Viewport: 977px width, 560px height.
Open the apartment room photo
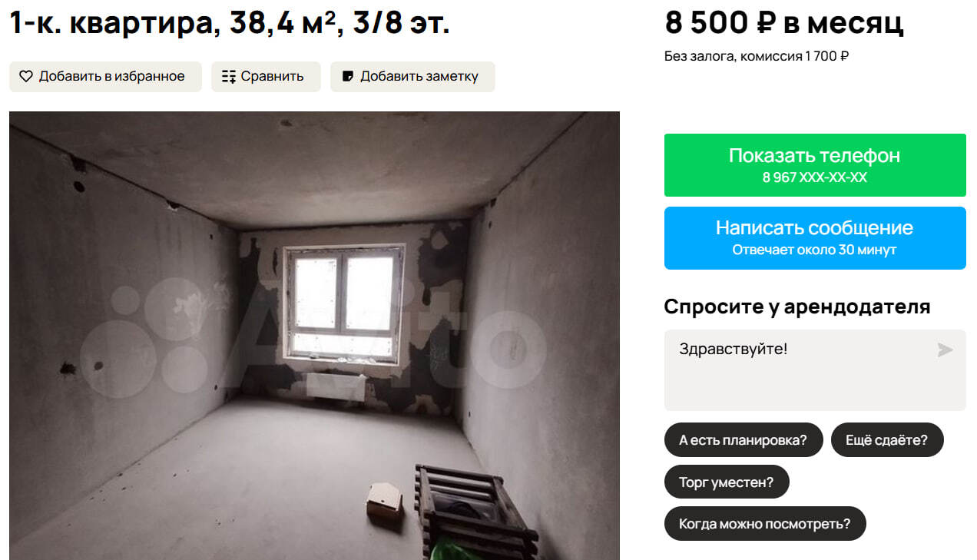coord(314,336)
